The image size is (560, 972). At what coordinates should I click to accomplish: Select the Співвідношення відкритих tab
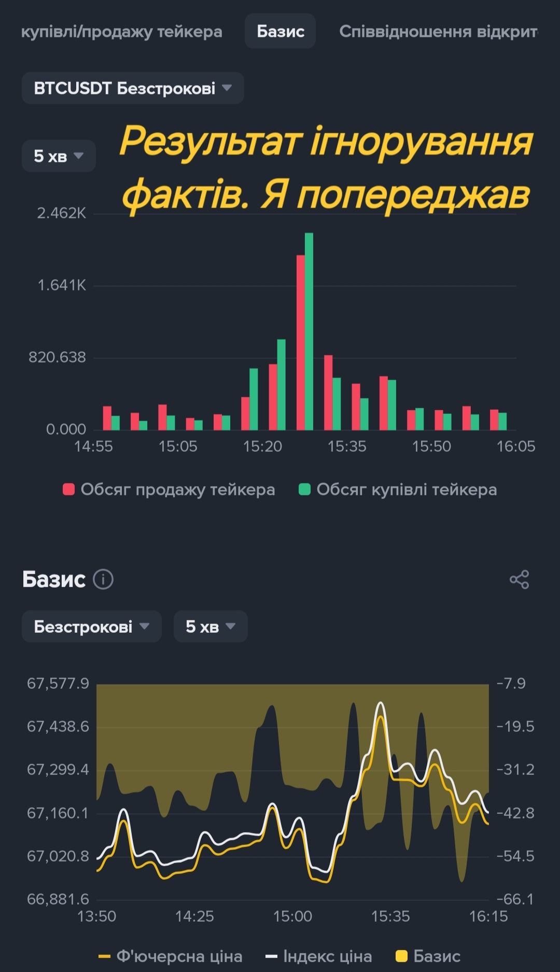pyautogui.click(x=438, y=31)
